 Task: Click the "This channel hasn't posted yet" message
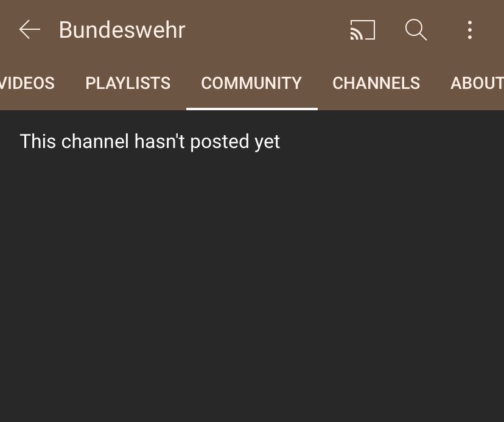tap(150, 141)
